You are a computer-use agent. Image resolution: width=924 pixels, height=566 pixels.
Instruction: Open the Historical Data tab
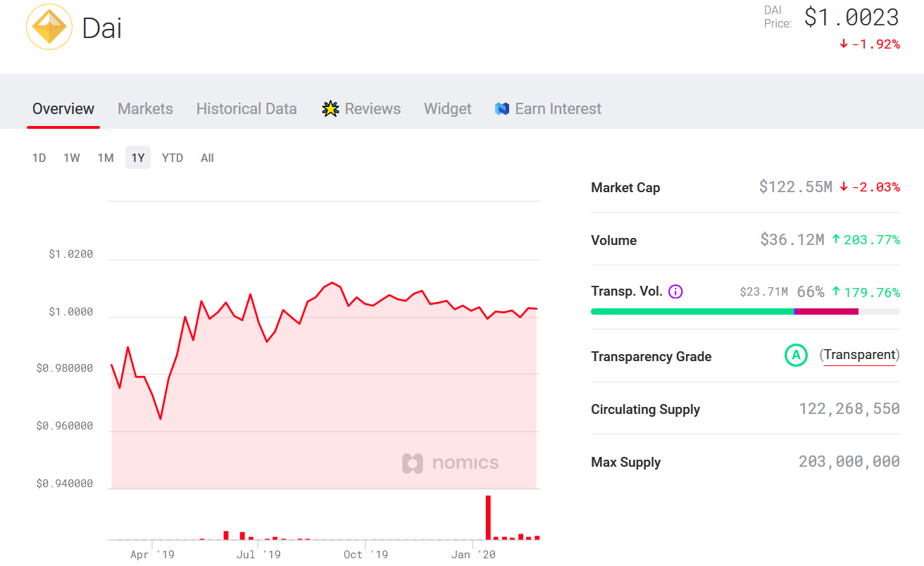click(x=246, y=109)
